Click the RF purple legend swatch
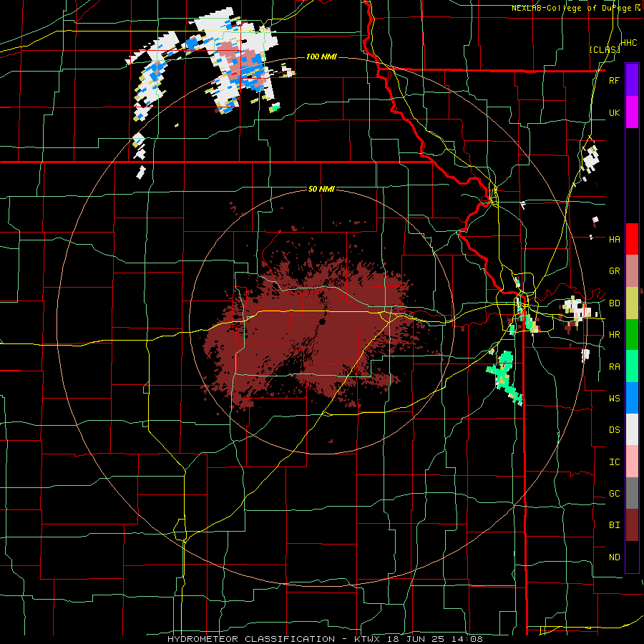 tap(632, 80)
